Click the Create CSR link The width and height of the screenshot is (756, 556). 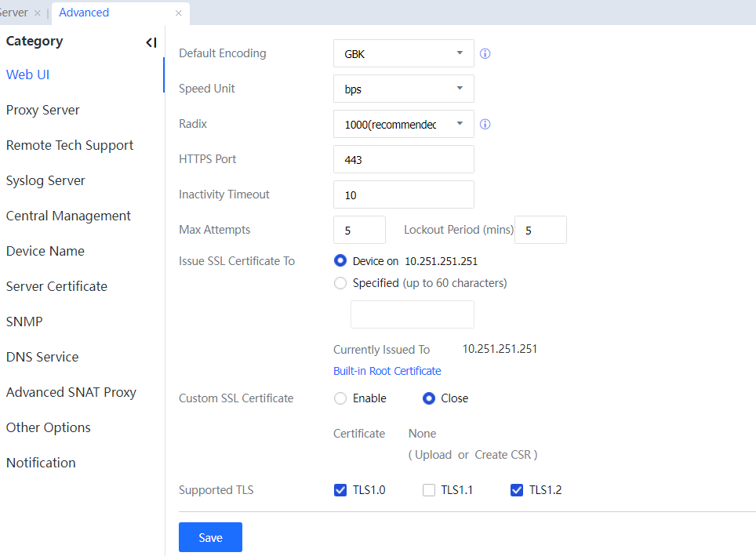[503, 455]
